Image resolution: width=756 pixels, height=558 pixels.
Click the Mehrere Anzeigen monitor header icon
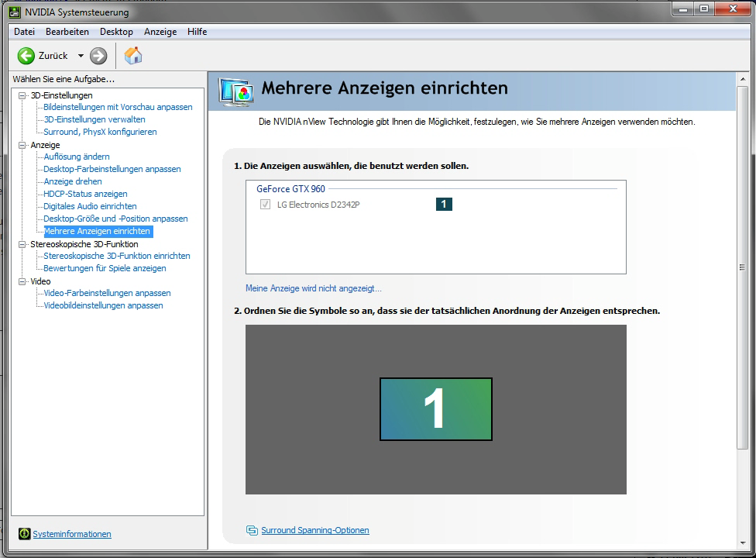[235, 91]
